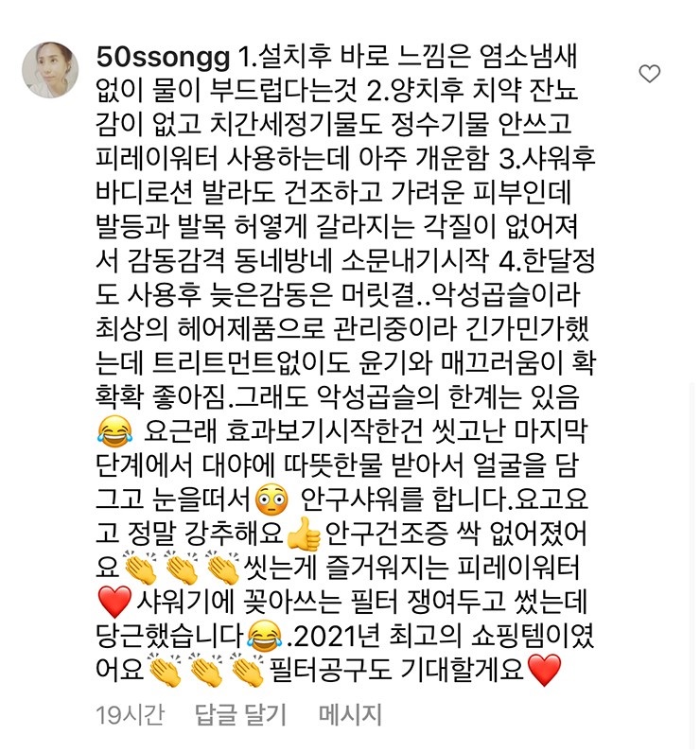Click the text 필터공구도 기대할게요
The image size is (700, 753).
(x=396, y=670)
